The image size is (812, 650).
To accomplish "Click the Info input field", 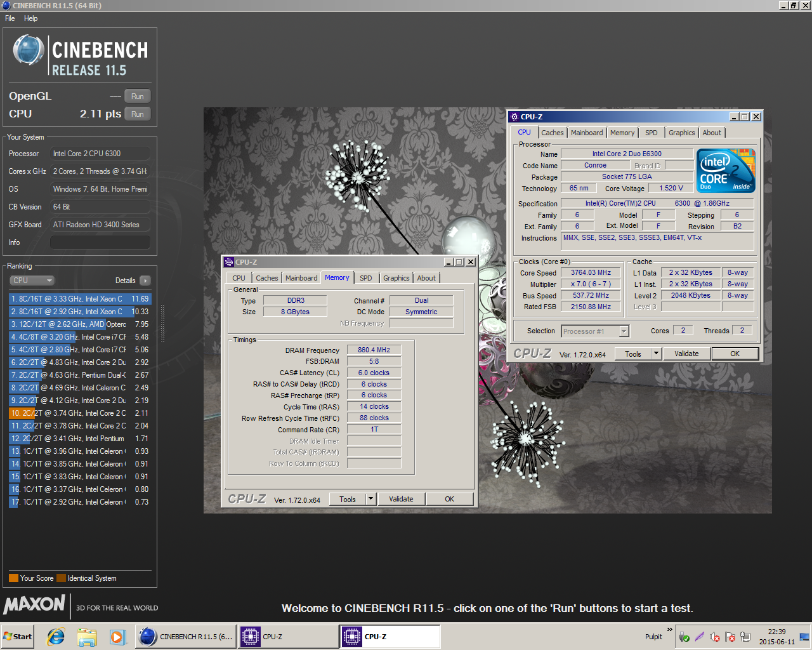I will (100, 242).
